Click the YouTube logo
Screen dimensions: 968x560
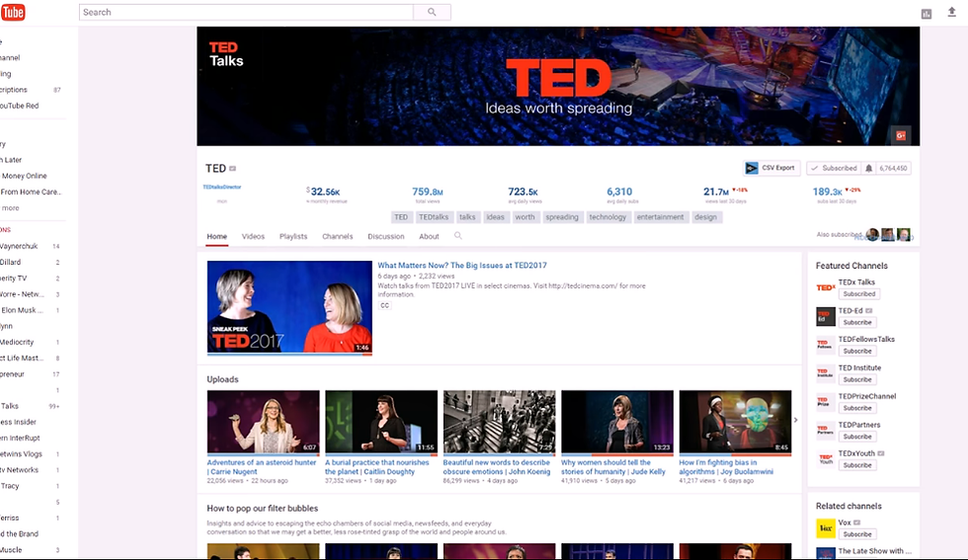coord(12,12)
